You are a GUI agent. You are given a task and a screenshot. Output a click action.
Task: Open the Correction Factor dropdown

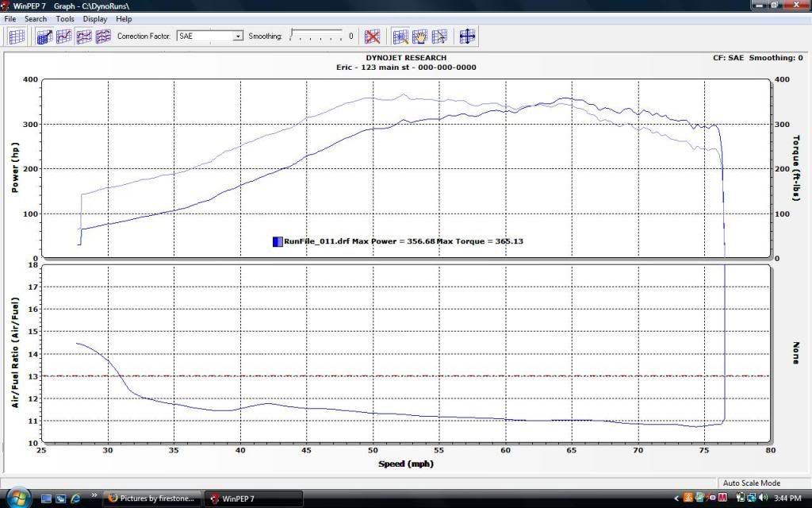[237, 37]
